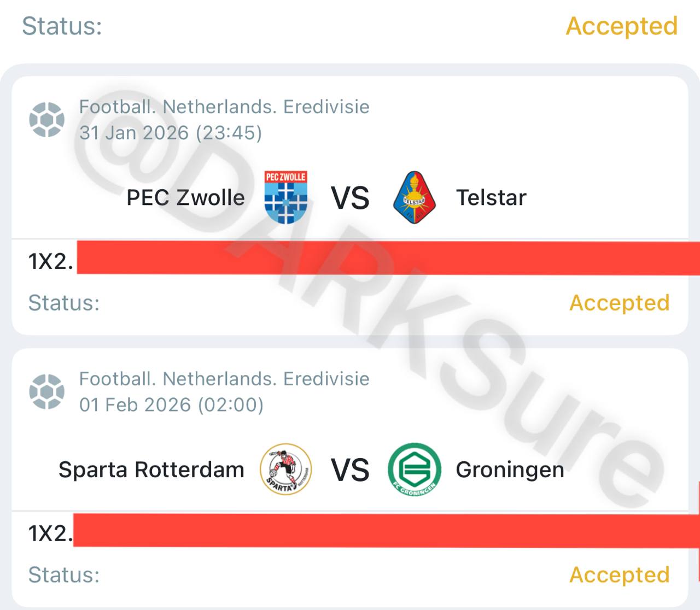Open the Telstar team name
This screenshot has height=610, width=700.
coord(491,197)
